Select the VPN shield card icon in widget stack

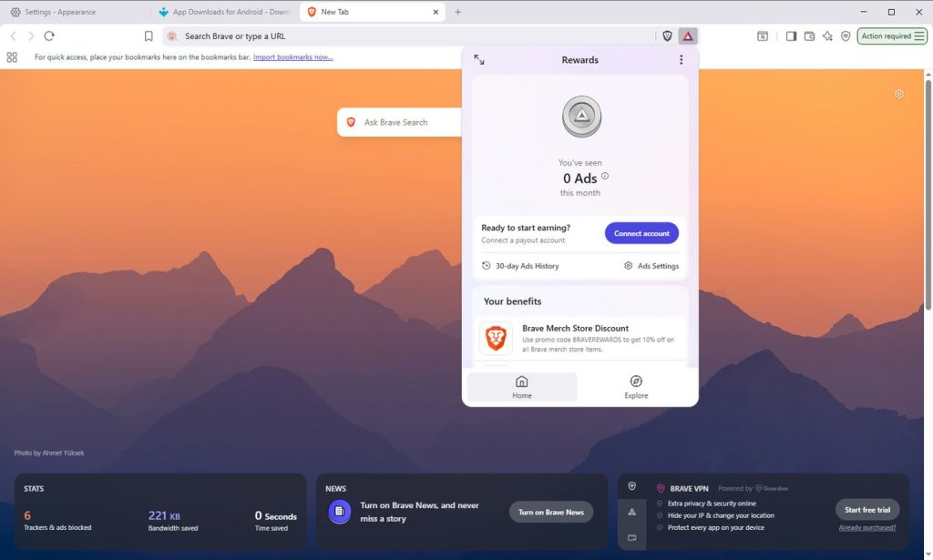632,485
